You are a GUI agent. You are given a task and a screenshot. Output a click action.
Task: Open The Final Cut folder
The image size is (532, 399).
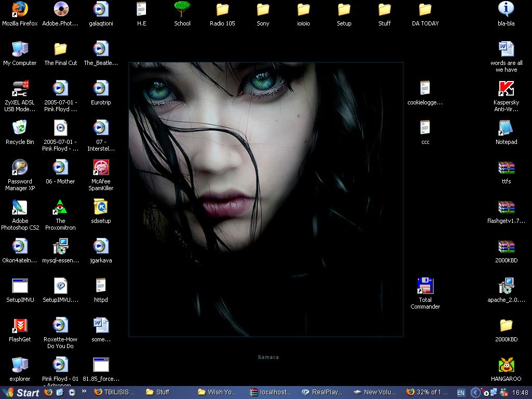point(60,49)
